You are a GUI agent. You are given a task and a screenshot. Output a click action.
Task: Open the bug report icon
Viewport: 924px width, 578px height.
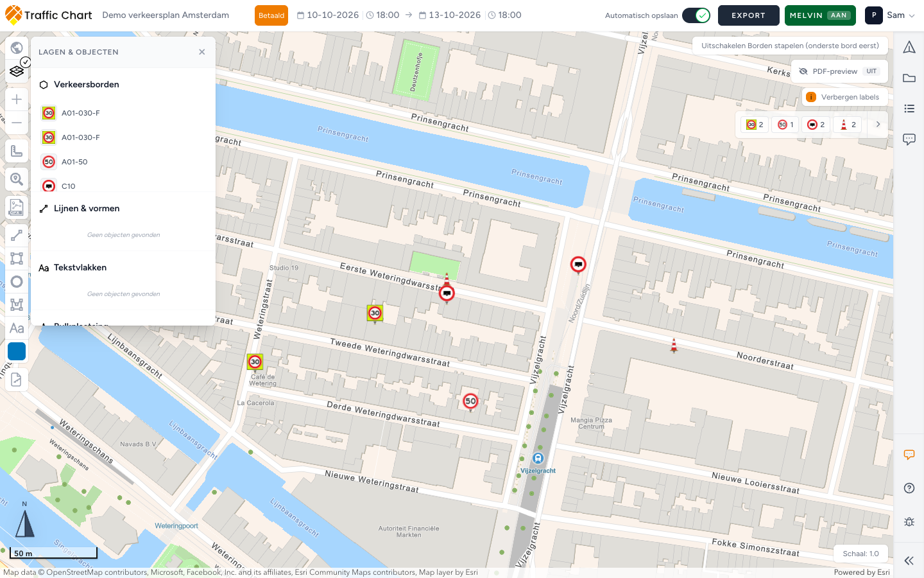[909, 521]
